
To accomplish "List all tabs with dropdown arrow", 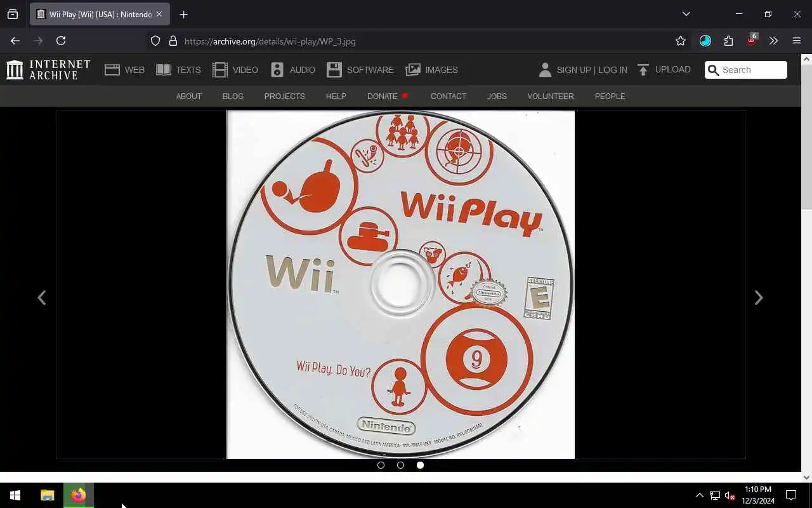I will [686, 14].
